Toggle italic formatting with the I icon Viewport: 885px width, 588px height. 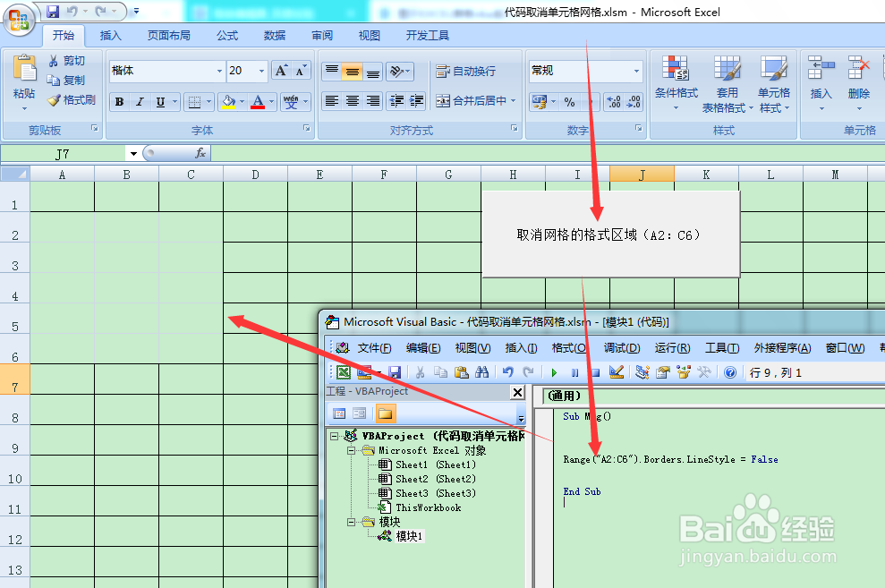click(x=140, y=101)
